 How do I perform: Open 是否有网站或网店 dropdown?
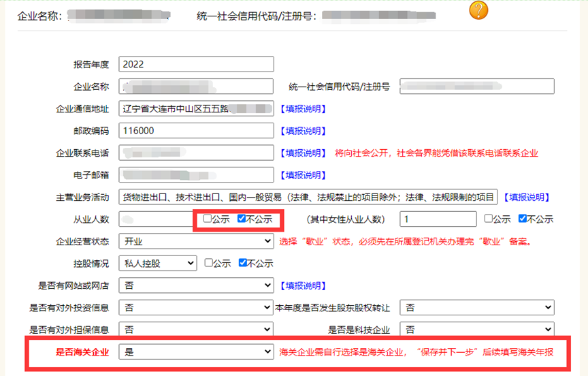click(x=196, y=285)
